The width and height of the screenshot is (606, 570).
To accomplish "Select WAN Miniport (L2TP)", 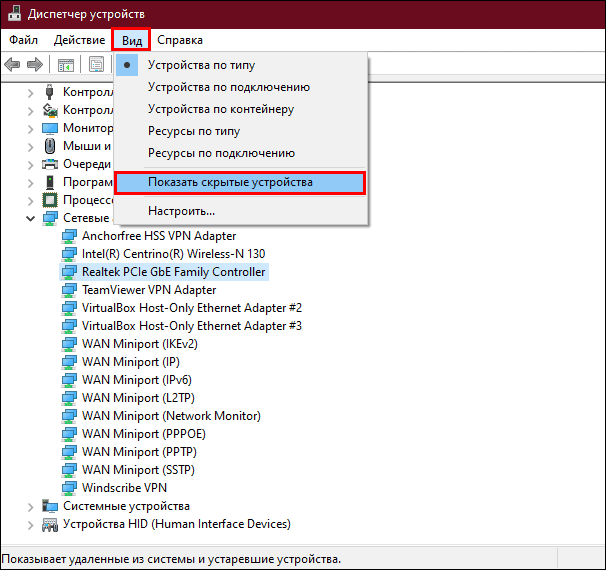I will (138, 398).
